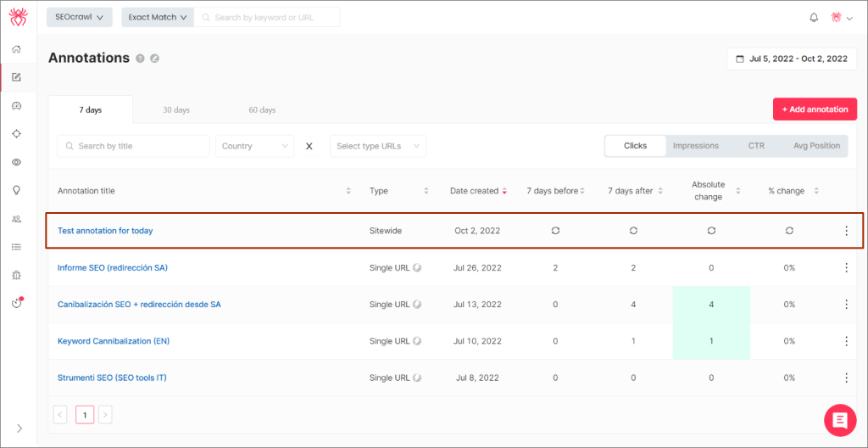Sort by 7 days after column
Viewport: 868px width, 448px height.
(660, 191)
